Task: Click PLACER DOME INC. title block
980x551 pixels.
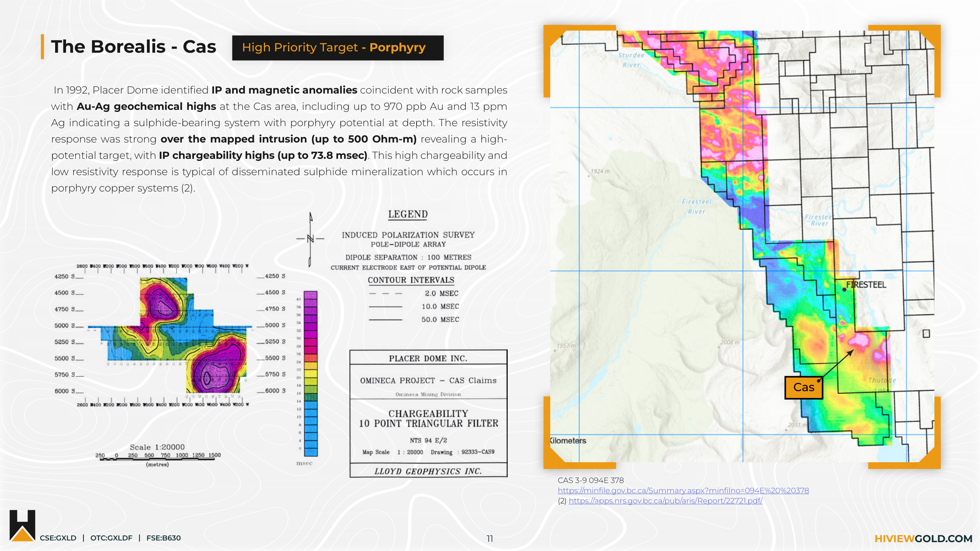Action: tap(428, 358)
